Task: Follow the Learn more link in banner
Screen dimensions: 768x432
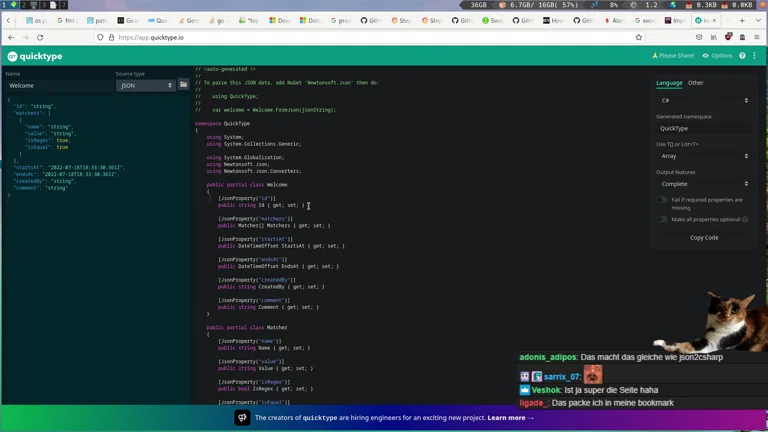Action: coord(510,418)
